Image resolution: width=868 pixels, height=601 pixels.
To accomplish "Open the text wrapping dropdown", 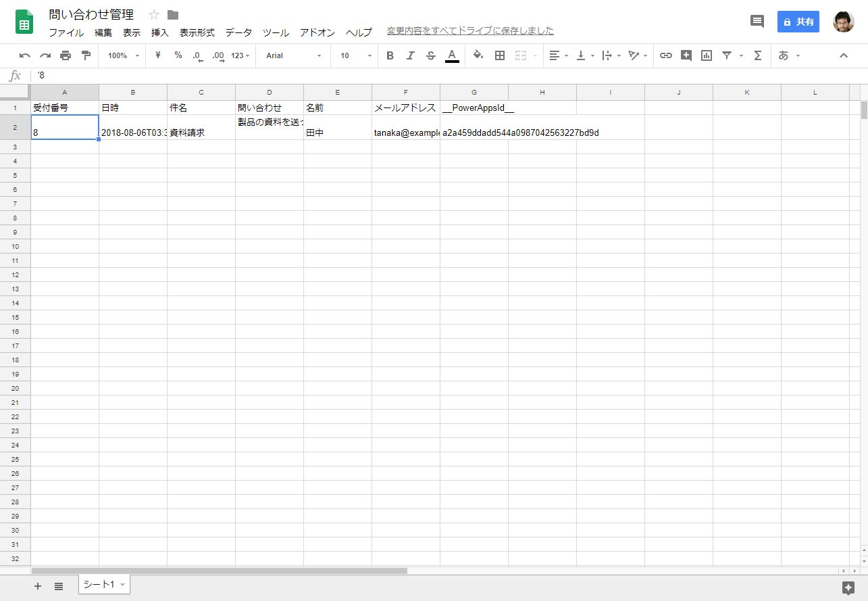I will click(611, 55).
